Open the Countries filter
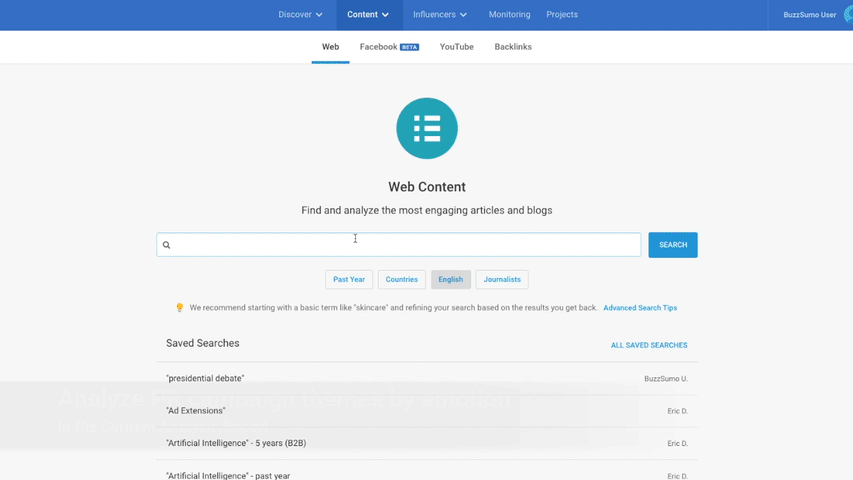This screenshot has height=480, width=853. click(402, 280)
